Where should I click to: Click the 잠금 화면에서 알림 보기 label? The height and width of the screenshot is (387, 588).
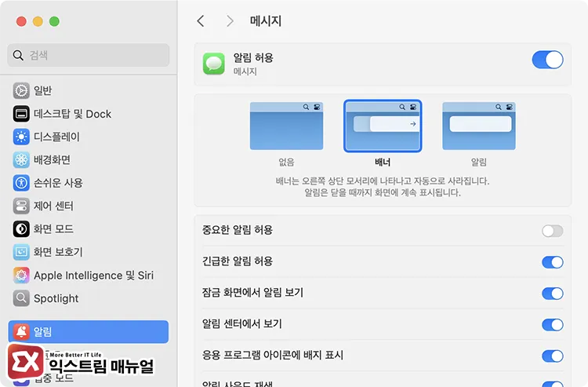click(x=252, y=292)
